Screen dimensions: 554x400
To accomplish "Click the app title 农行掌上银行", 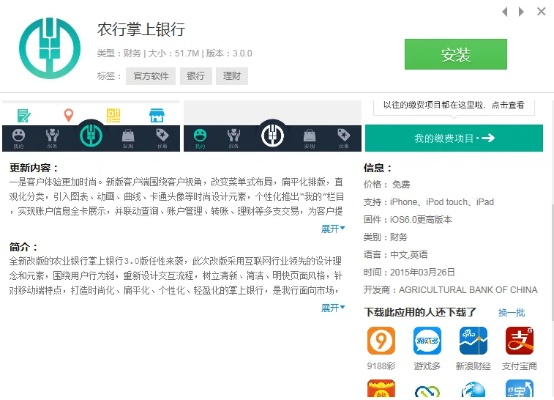I will pyautogui.click(x=141, y=29).
